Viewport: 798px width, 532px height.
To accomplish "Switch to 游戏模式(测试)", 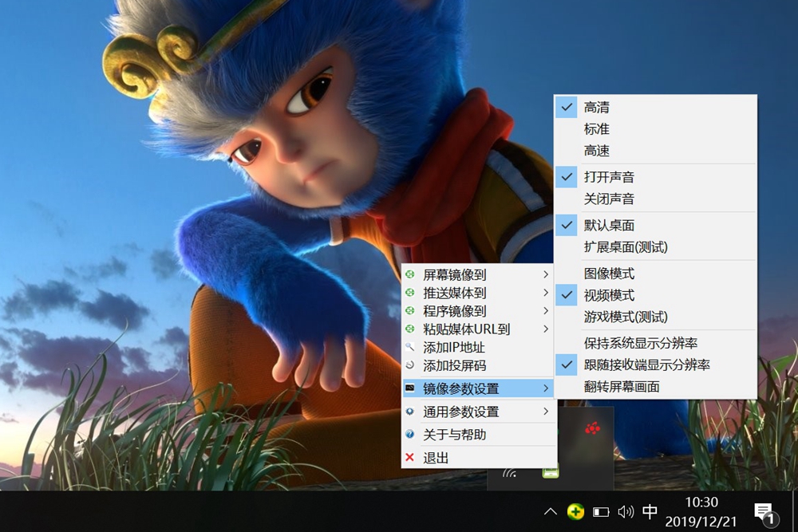I will click(x=655, y=317).
